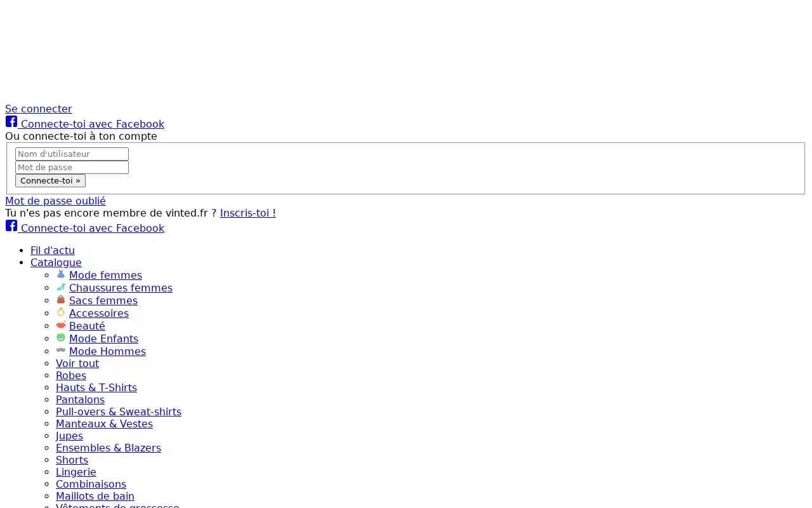Click the high-heel icon beside Chaussures femmes
Image resolution: width=812 pixels, height=508 pixels.
(x=61, y=287)
